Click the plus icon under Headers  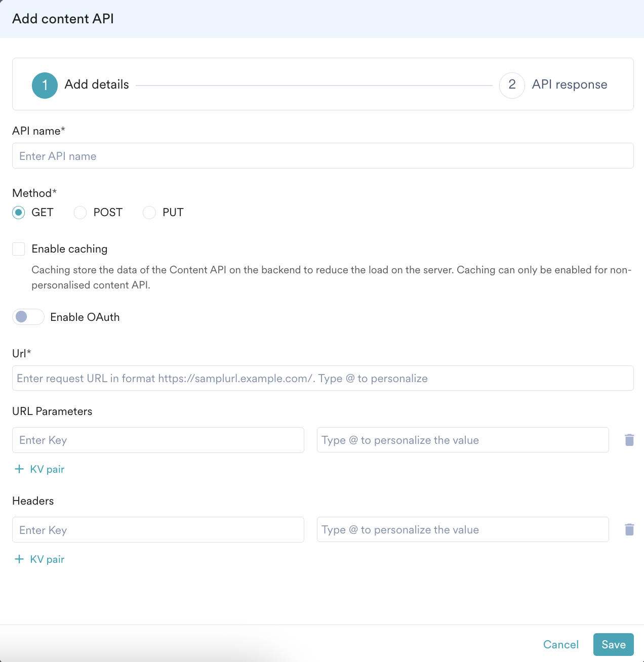(x=19, y=559)
